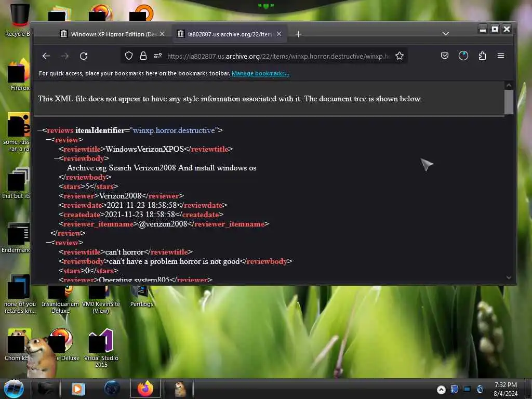The width and height of the screenshot is (532, 399).
Task: Click the Firefox taskbar button
Action: coord(145,389)
